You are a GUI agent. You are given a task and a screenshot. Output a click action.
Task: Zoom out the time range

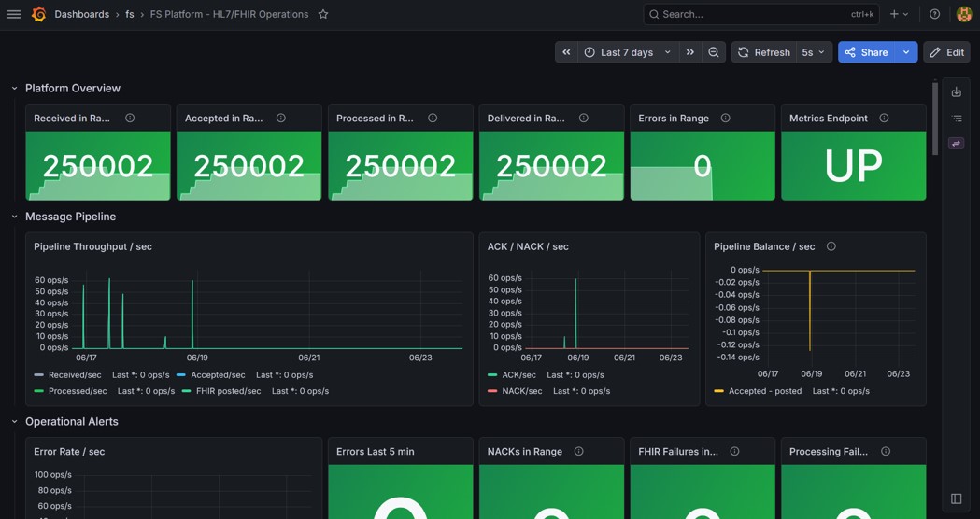(714, 52)
